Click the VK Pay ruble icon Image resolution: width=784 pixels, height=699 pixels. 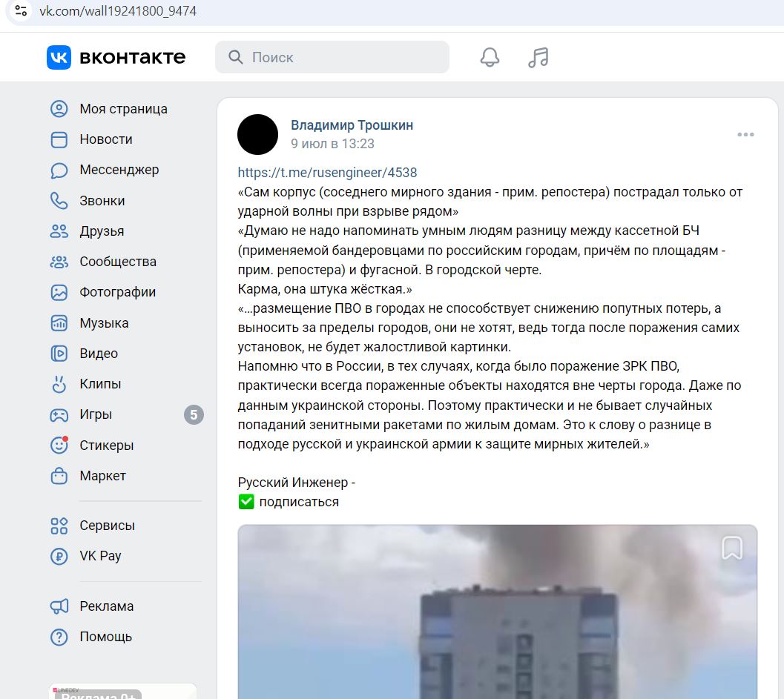coord(59,556)
